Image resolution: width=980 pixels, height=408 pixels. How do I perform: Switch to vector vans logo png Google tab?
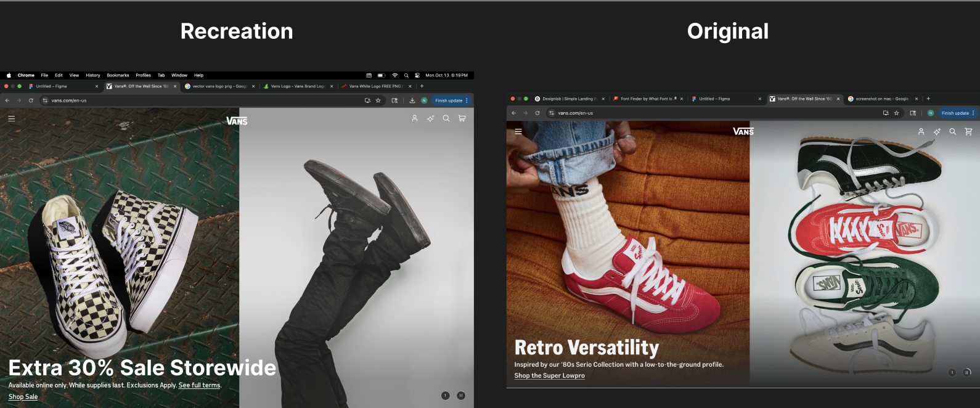click(220, 86)
